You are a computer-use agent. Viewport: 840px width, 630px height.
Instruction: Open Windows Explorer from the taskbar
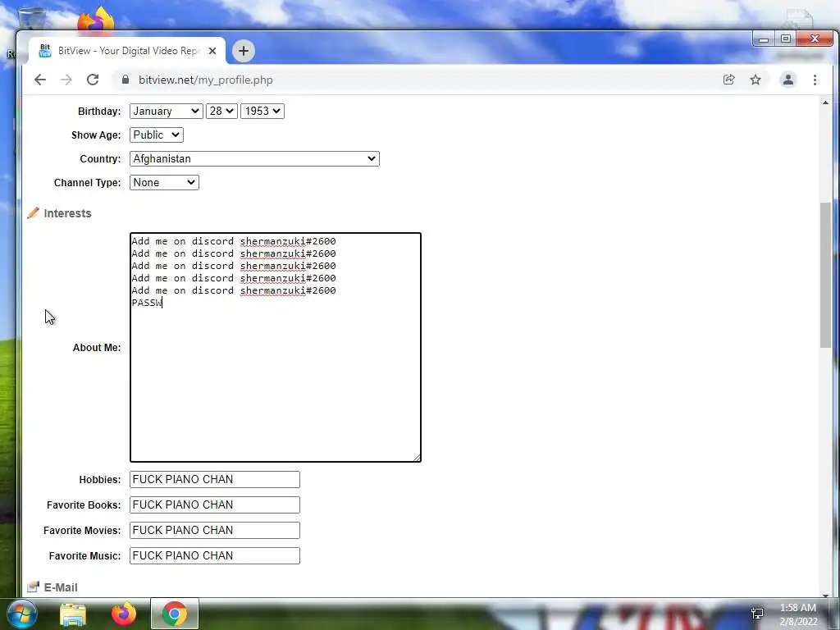[x=73, y=614]
